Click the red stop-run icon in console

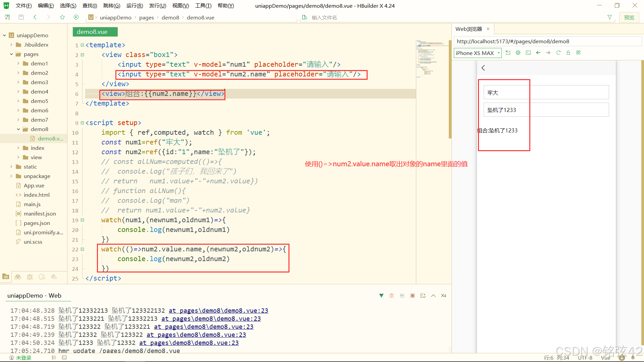pyautogui.click(x=412, y=296)
